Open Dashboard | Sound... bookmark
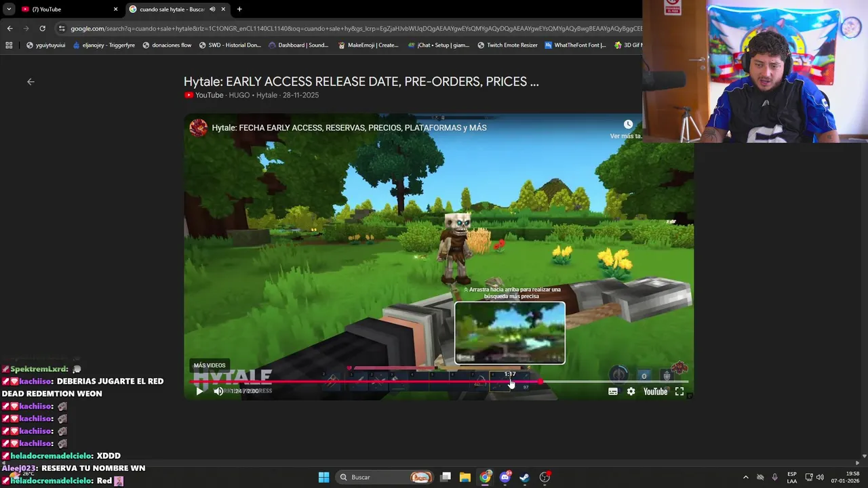 (298, 45)
